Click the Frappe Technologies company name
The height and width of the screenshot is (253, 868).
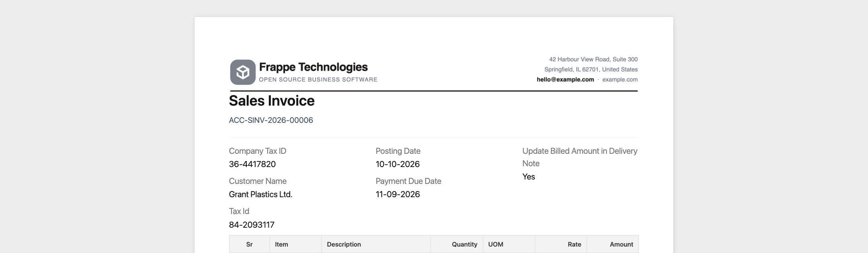[x=313, y=67]
